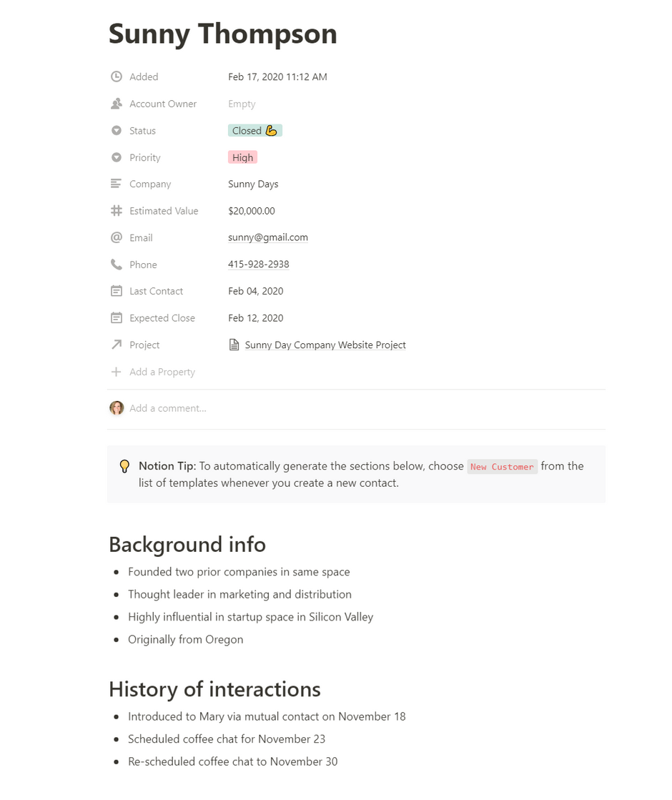Click the hash icon beside Estimated Value
The width and height of the screenshot is (672, 800).
click(x=117, y=211)
